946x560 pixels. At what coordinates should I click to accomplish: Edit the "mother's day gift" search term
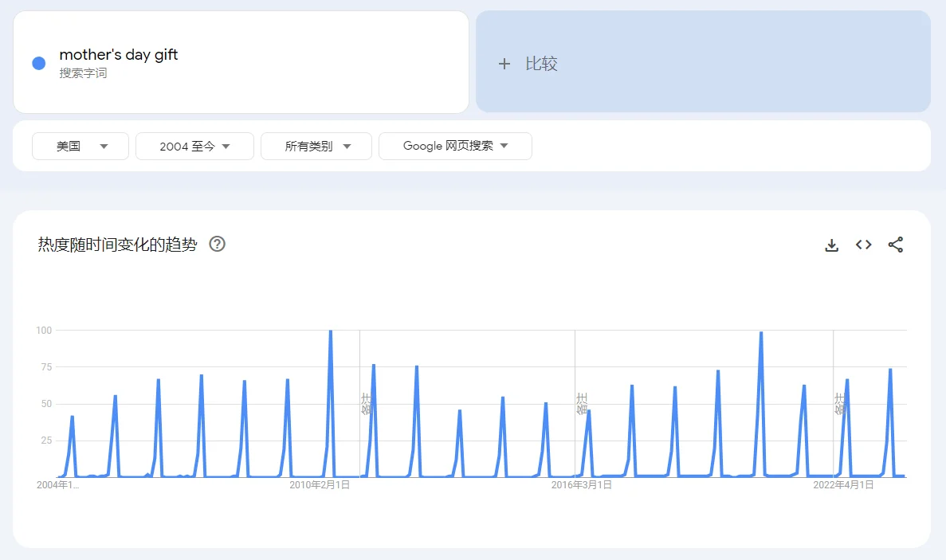point(119,55)
